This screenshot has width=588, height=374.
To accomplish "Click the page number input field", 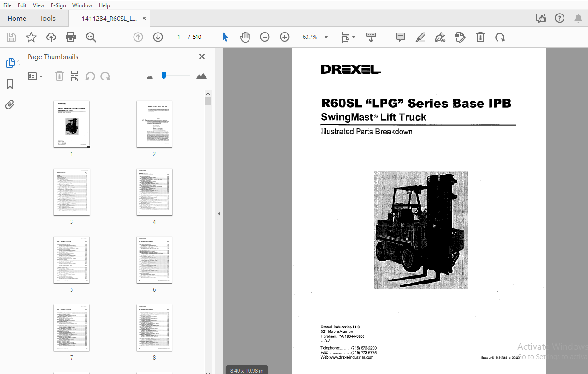I will (x=179, y=37).
